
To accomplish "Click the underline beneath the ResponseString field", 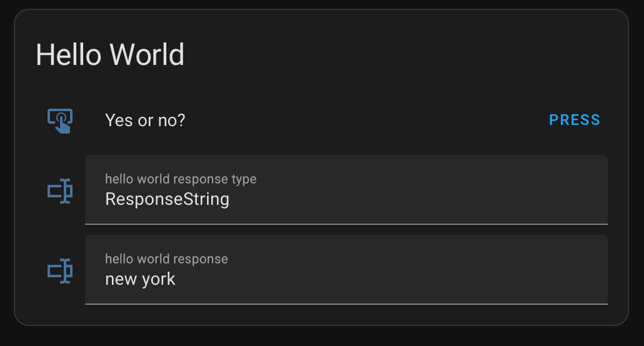I will pos(346,224).
